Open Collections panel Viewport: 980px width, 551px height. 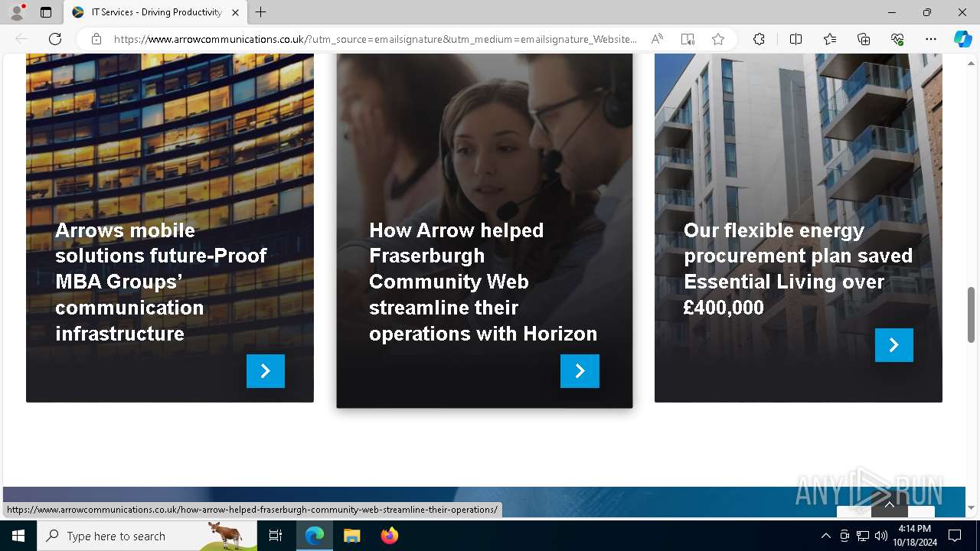[864, 39]
